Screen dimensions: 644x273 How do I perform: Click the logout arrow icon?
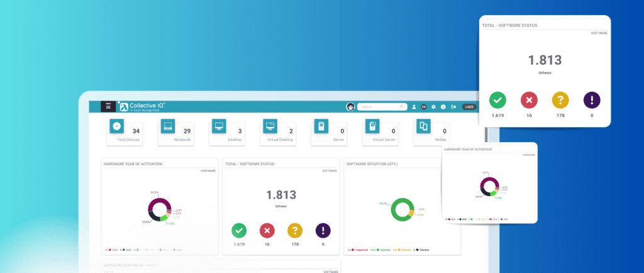pos(453,107)
